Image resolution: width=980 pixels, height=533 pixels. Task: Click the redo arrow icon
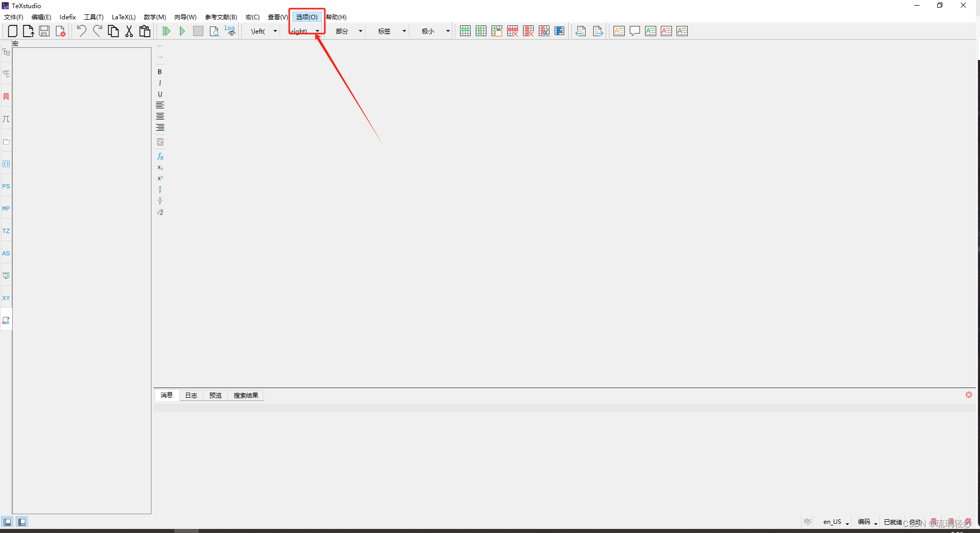click(97, 31)
